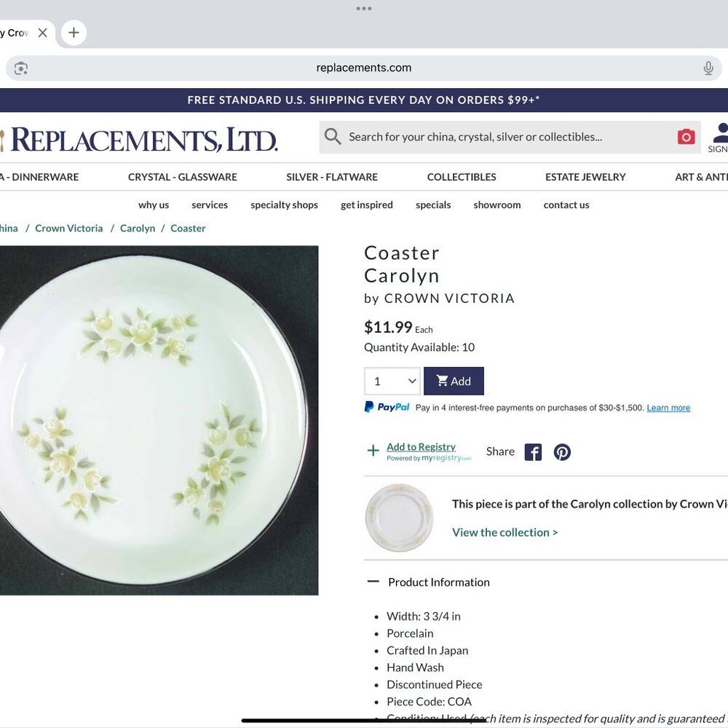Image resolution: width=728 pixels, height=728 pixels.
Task: Open a new browser tab
Action: 74,33
